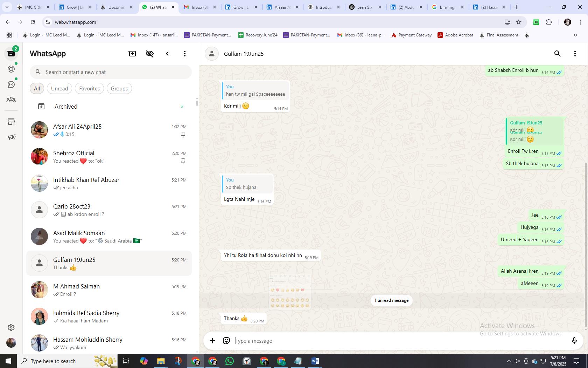Select the Unread chat filter
The width and height of the screenshot is (588, 368).
click(x=59, y=89)
